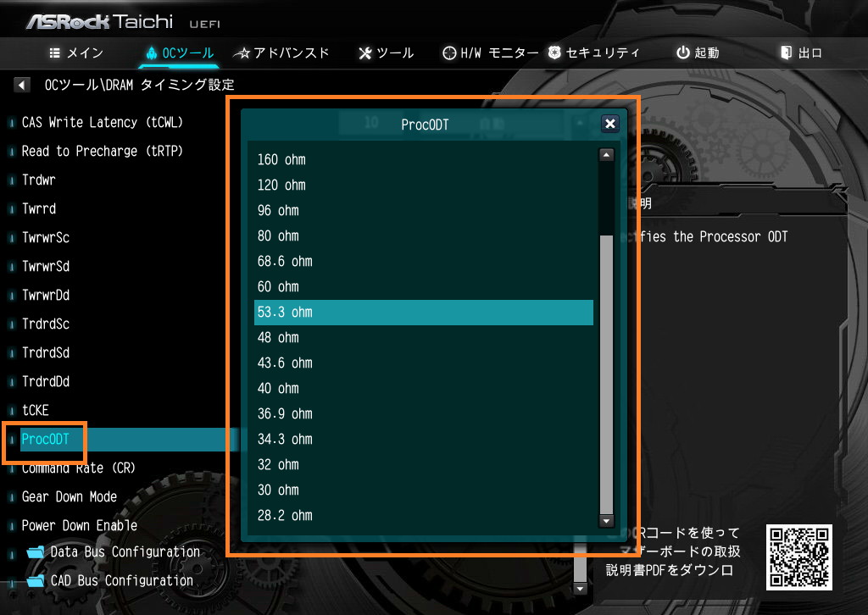Select 160 ohm option
Viewport: 868px width, 615px height.
tap(424, 160)
